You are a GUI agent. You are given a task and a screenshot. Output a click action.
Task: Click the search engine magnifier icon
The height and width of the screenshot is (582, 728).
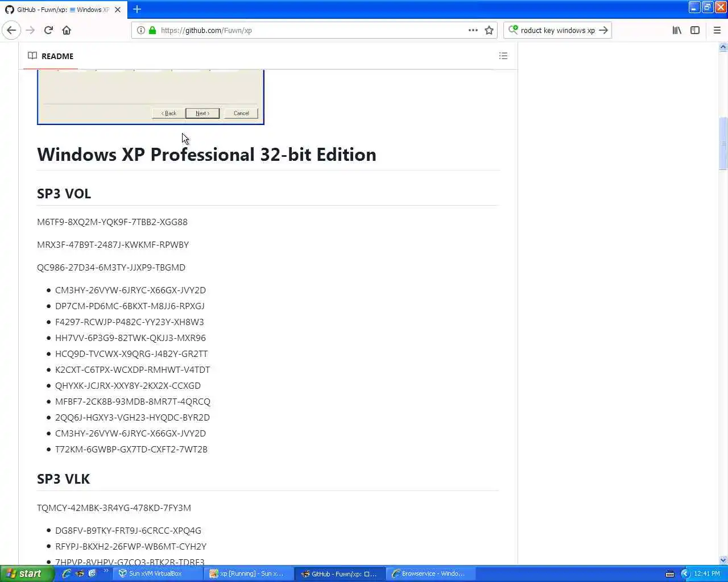(513, 30)
